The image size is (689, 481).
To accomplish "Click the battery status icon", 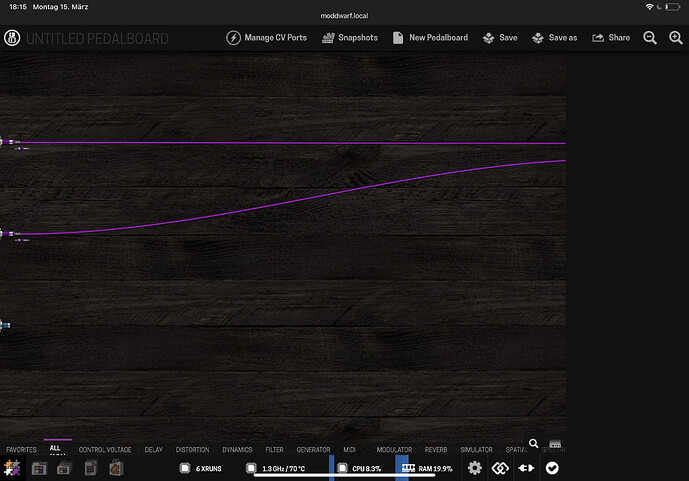I will (x=672, y=7).
